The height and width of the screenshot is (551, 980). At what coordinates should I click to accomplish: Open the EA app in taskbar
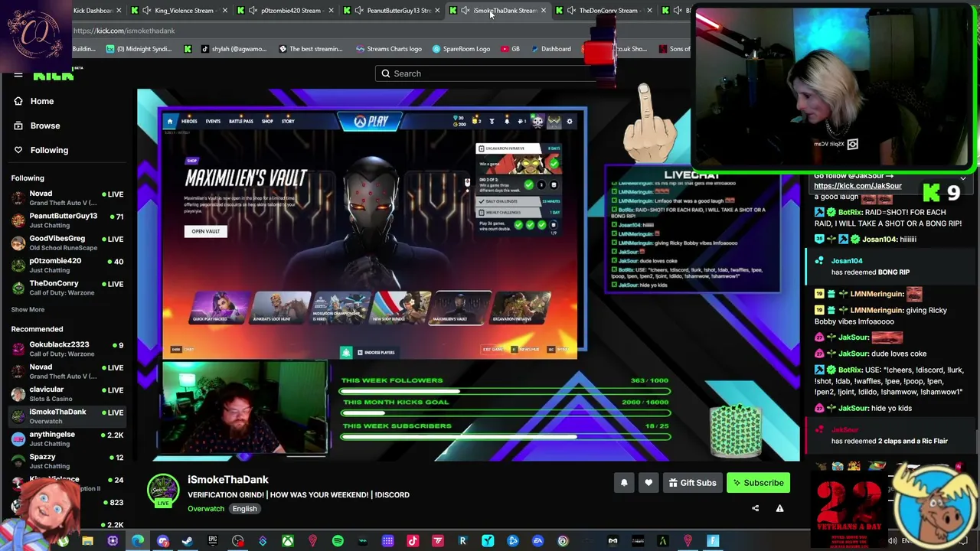(537, 542)
